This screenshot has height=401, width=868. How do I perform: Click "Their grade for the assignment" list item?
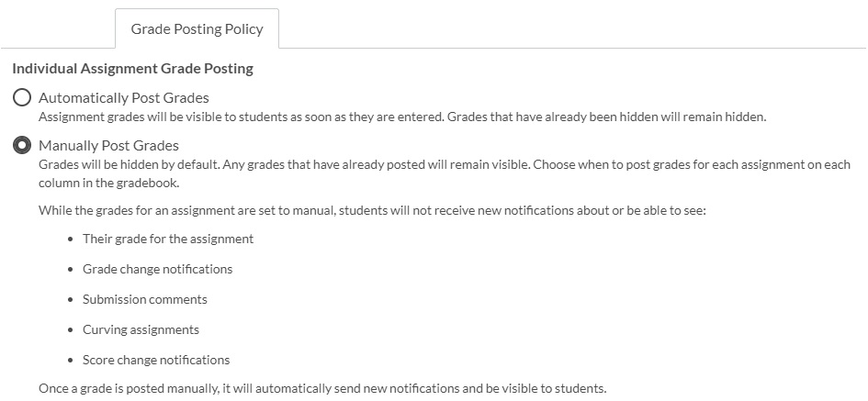tap(168, 239)
